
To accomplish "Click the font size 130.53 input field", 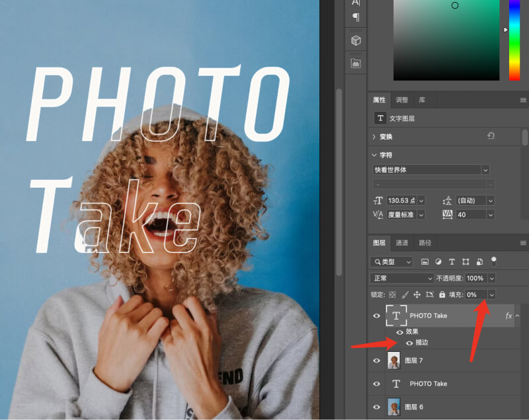I will pos(401,200).
